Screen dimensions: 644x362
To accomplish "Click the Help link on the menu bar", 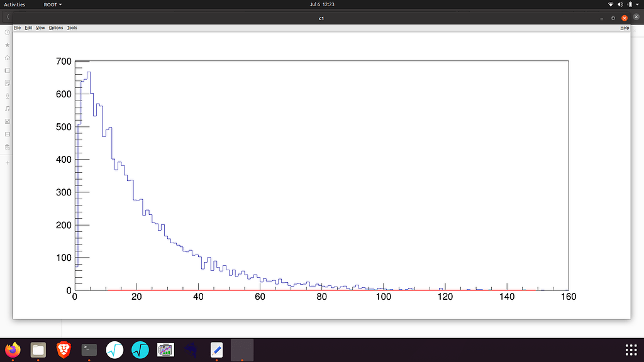I will (x=625, y=28).
